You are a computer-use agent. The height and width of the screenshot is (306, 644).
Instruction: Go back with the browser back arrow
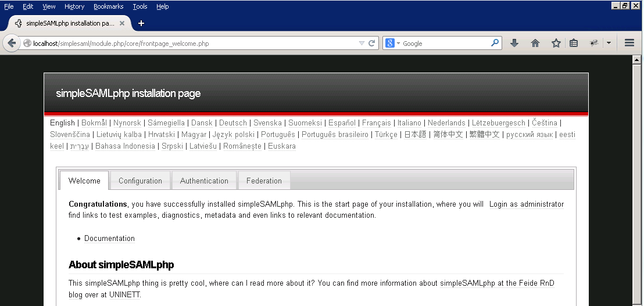click(12, 43)
